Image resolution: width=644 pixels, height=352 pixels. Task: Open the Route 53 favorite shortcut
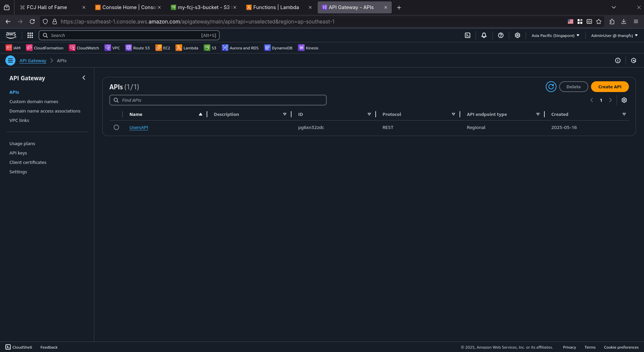click(x=138, y=48)
